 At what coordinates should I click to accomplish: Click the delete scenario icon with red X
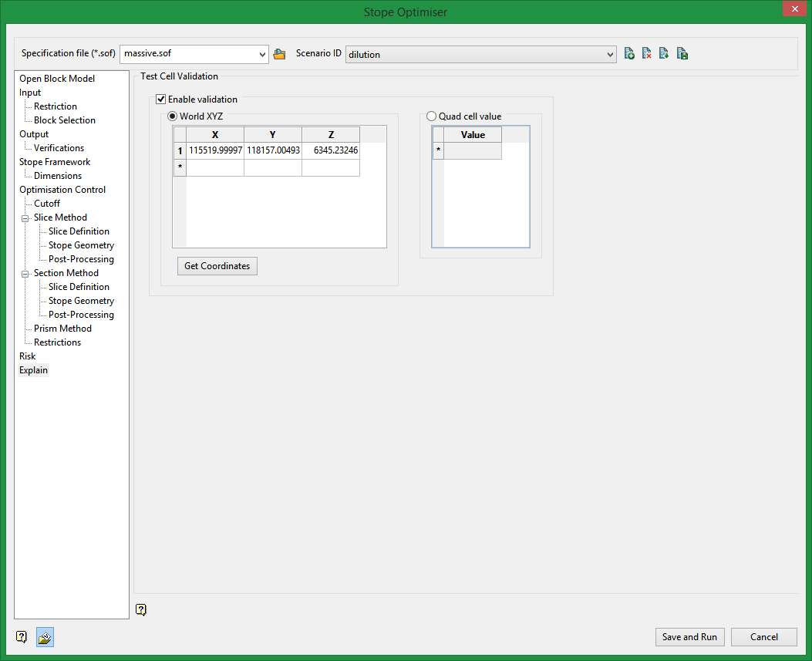tap(647, 54)
